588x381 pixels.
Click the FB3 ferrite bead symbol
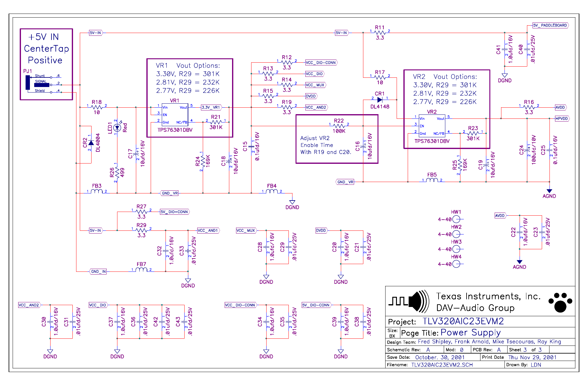pyautogui.click(x=97, y=191)
